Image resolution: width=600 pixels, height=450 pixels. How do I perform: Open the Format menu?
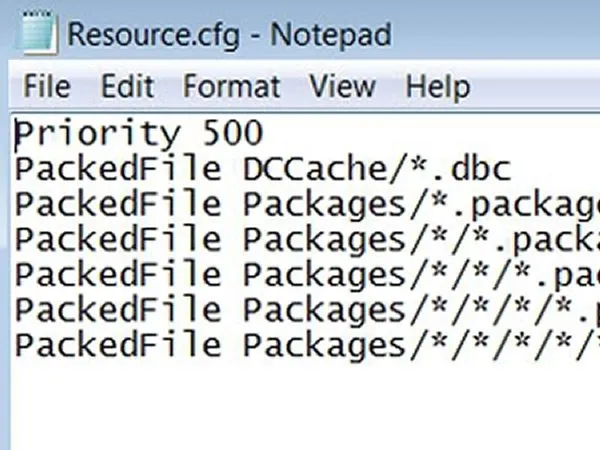(x=232, y=86)
